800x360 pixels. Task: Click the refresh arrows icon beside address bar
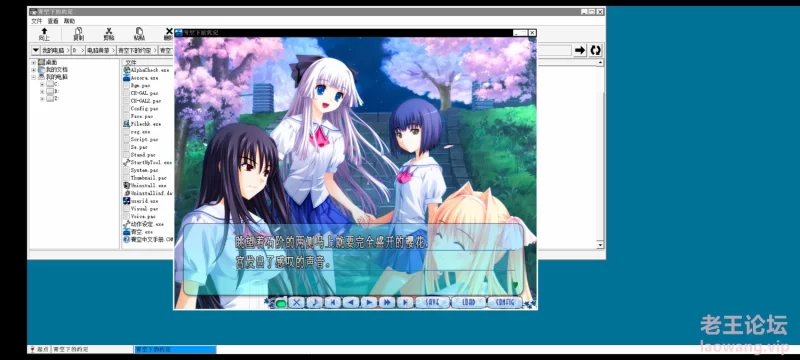coord(595,50)
